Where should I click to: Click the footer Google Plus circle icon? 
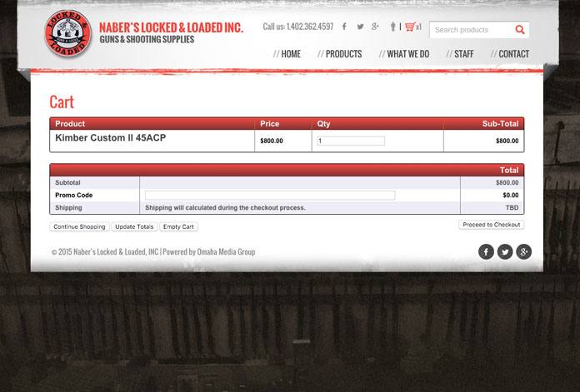point(523,251)
